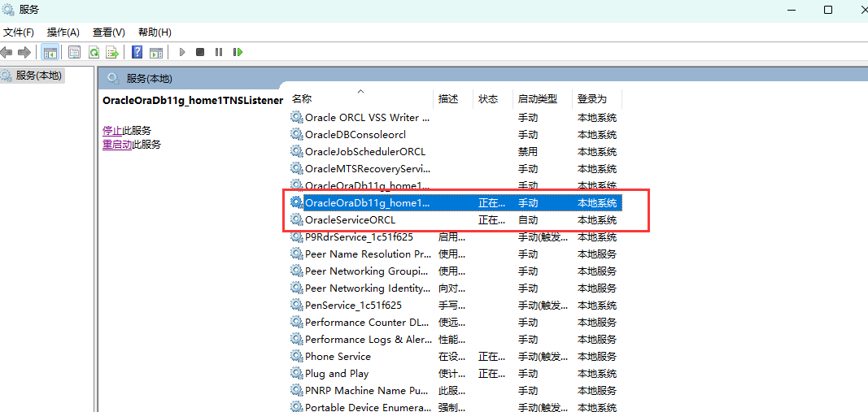Open the 操作(A) menu
The image size is (868, 412).
pyautogui.click(x=63, y=32)
